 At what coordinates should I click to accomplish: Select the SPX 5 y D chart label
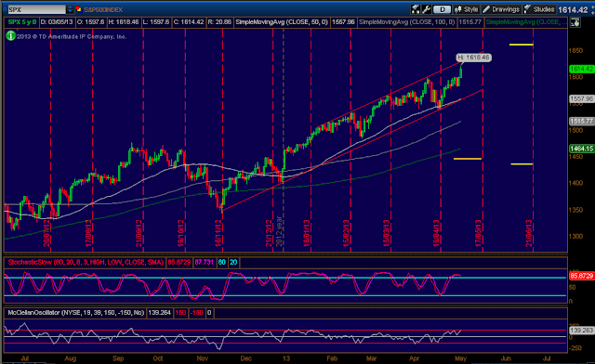click(22, 22)
